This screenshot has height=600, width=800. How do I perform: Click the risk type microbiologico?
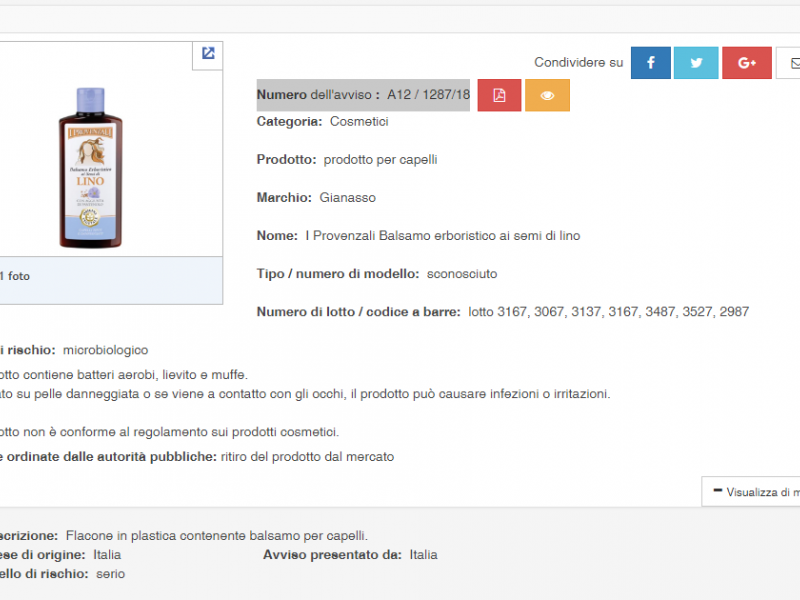(x=106, y=350)
